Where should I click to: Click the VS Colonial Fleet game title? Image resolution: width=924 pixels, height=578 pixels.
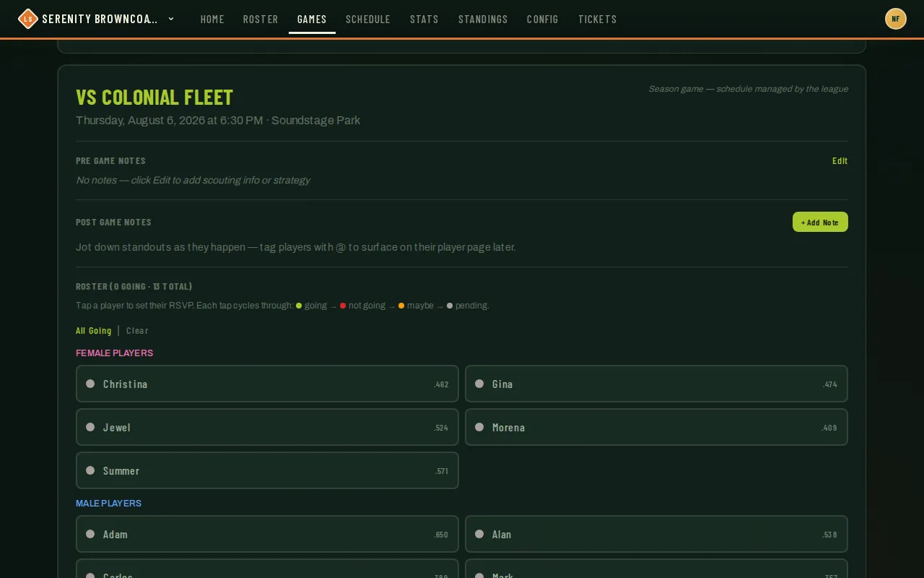click(154, 97)
